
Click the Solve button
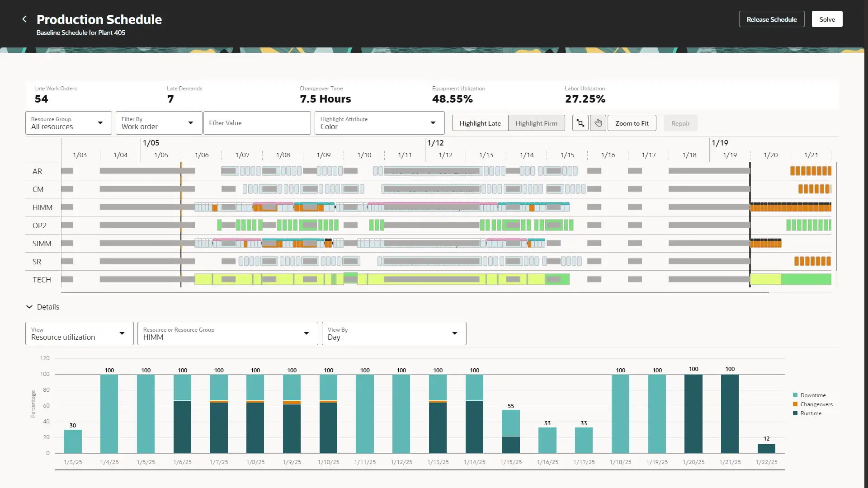827,19
